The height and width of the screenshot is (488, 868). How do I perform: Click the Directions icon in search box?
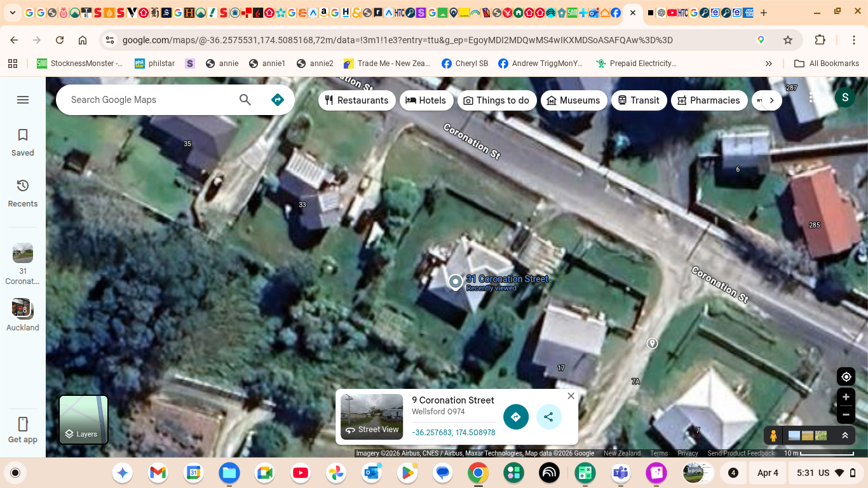point(277,100)
